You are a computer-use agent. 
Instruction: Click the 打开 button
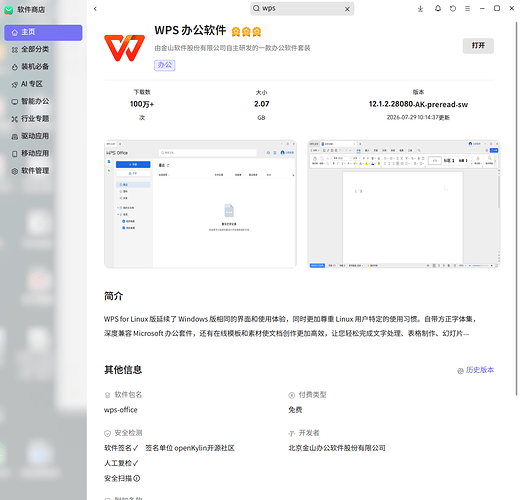(478, 46)
